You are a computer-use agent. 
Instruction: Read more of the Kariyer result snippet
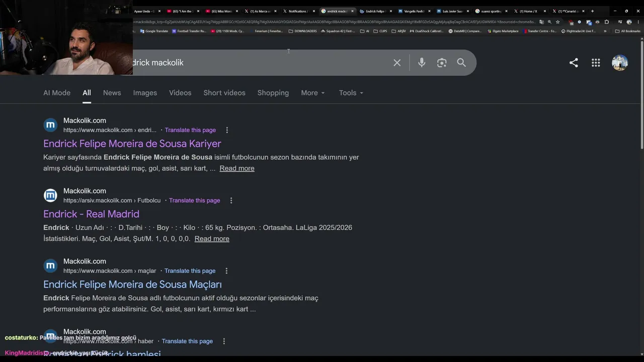[237, 168]
